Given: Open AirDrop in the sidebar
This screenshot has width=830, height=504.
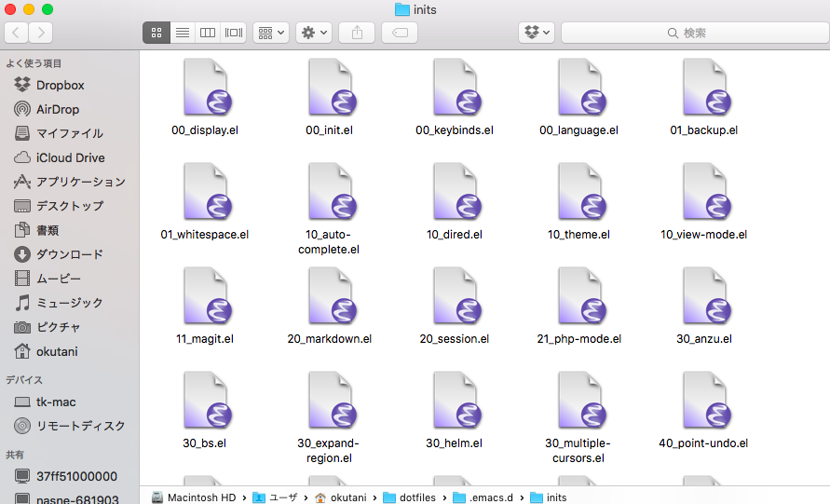Looking at the screenshot, I should click(70, 110).
